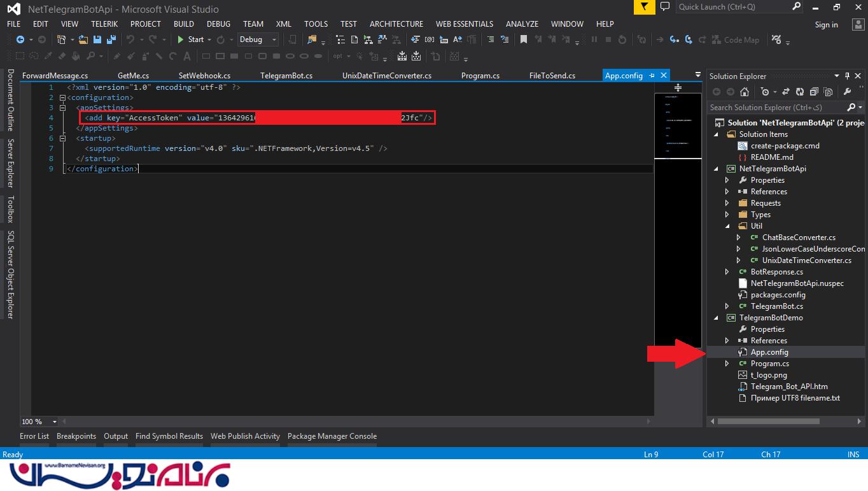Expand the Types folder
868x491 pixels.
pyautogui.click(x=727, y=215)
